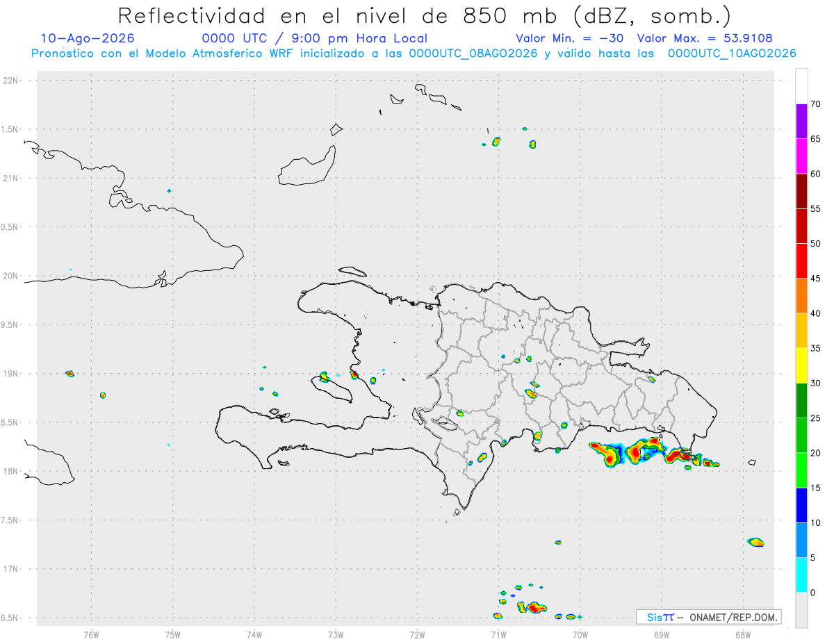Viewport: 834px width, 644px height.
Task: Click the magenta 60–65 dBZ colorbar segment
Action: pyautogui.click(x=801, y=156)
